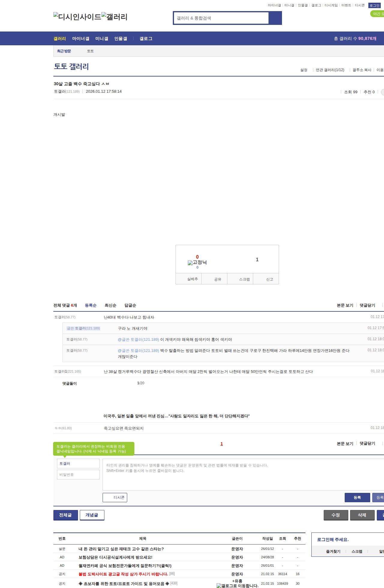Click the 신고 report button
This screenshot has height=588, width=384.
(x=266, y=279)
